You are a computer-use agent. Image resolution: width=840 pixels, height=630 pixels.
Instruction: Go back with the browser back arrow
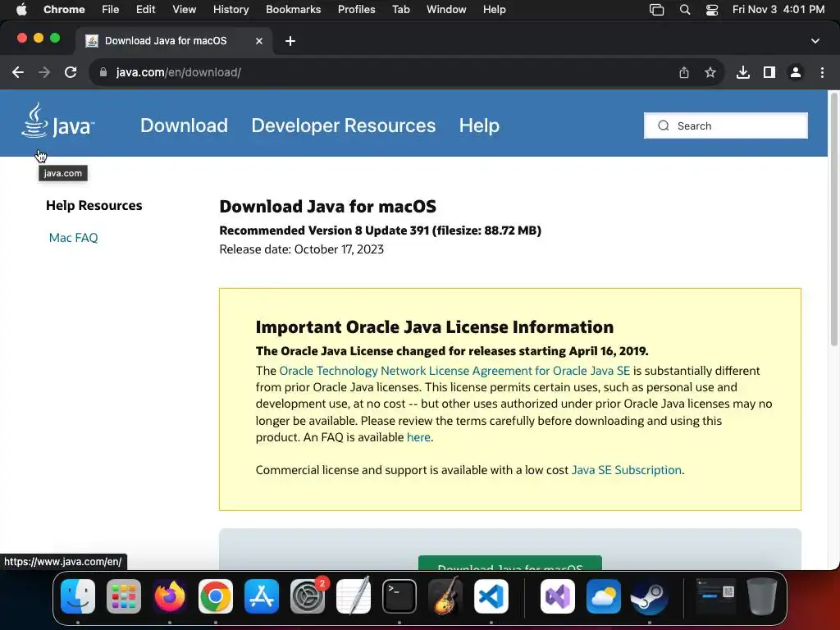coord(18,72)
